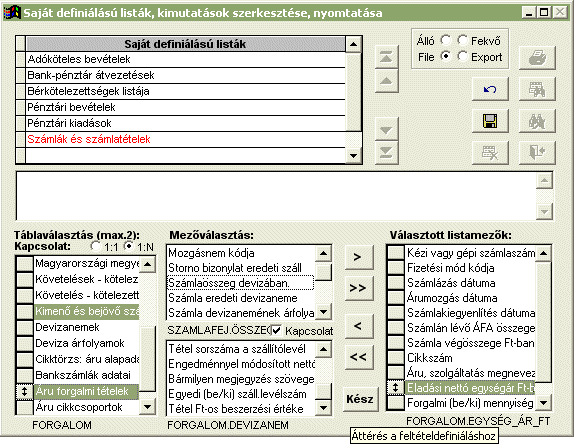Screen dimensions: 574x445
Task: Select Számlázás dátuma in chosen fields
Action: [x=470, y=283]
